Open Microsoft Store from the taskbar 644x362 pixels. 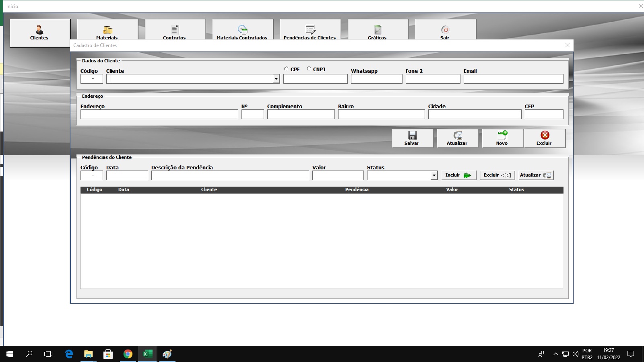(108, 354)
